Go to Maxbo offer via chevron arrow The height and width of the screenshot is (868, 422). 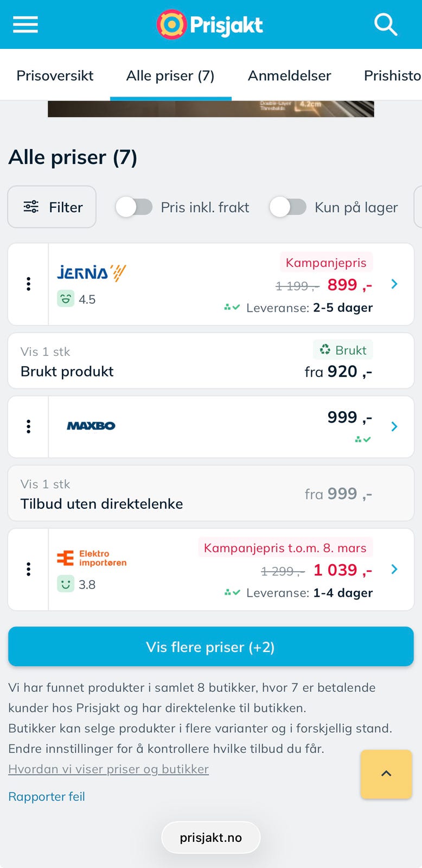tap(394, 426)
